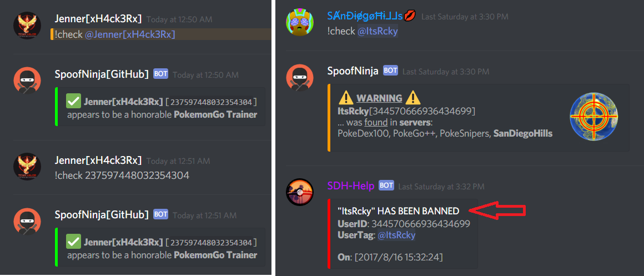Click the @ItsRcky mention in !check message
The height and width of the screenshot is (276, 644).
coord(378,31)
